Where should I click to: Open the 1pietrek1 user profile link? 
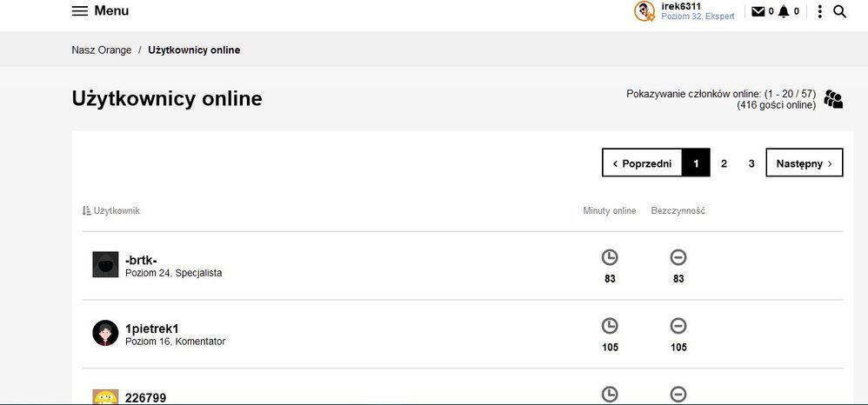[151, 328]
